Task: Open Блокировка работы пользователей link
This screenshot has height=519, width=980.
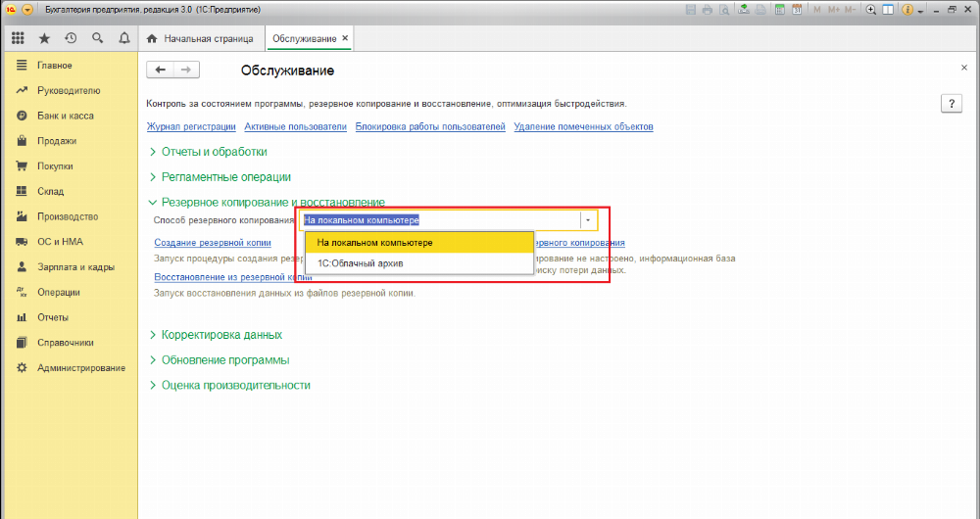Action: [x=430, y=126]
